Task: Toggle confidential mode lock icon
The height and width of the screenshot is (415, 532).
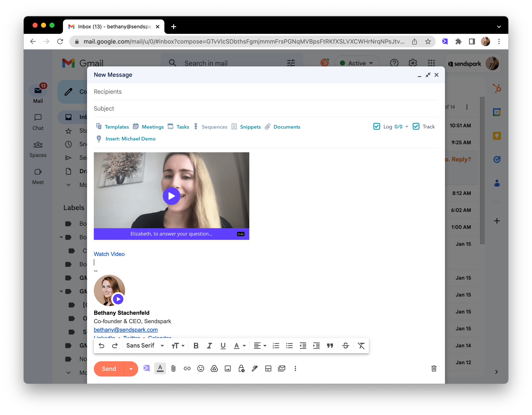Action: click(x=241, y=368)
